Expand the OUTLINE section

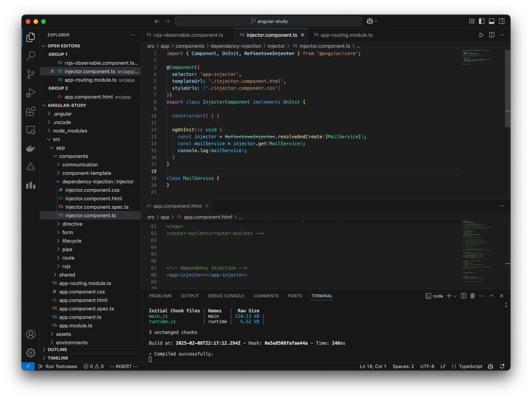(57, 349)
